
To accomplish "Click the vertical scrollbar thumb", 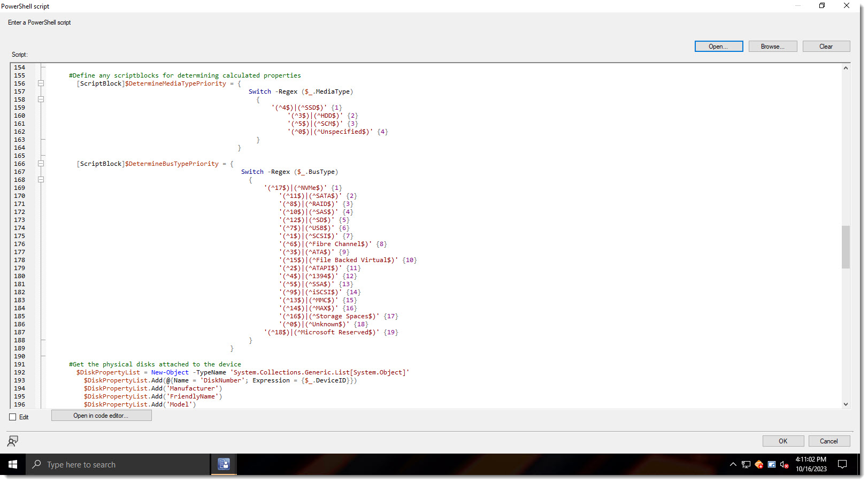I will [x=846, y=247].
